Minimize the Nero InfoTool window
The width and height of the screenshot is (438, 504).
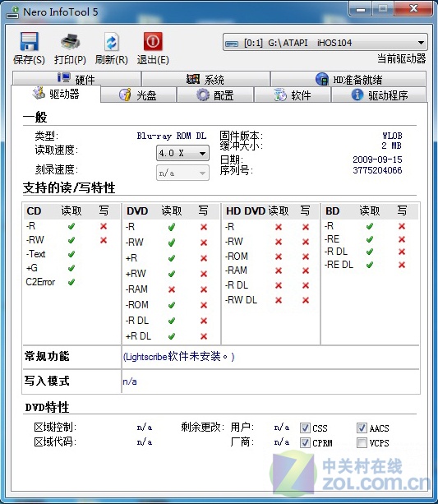[x=361, y=9]
